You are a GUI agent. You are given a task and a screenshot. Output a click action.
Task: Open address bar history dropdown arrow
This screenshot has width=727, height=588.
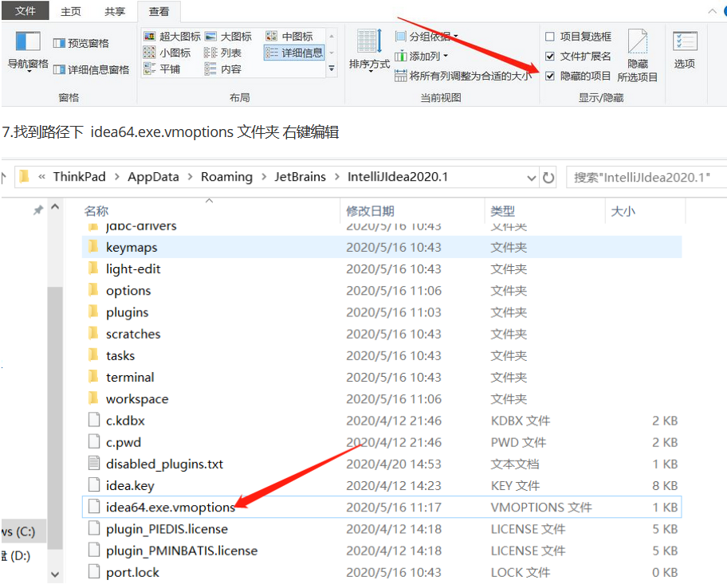(x=530, y=177)
